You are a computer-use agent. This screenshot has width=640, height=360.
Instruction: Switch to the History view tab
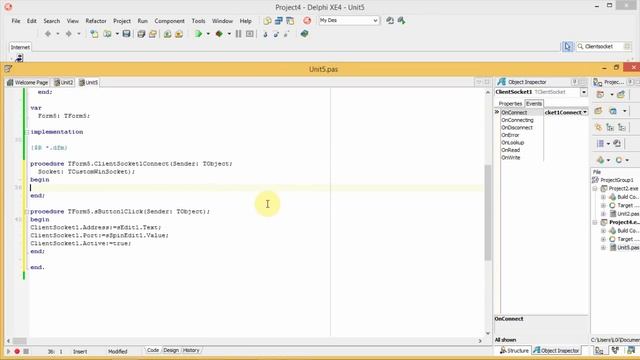[191, 350]
